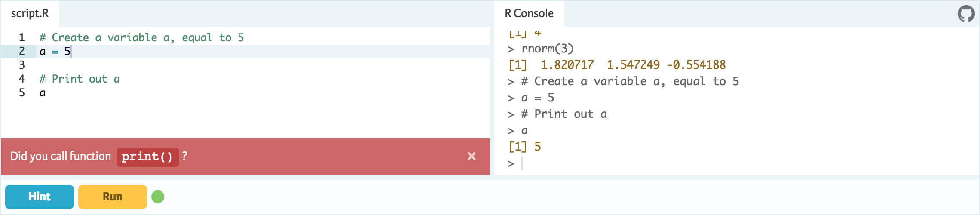This screenshot has width=980, height=215.
Task: Click line number 4 in the gutter
Action: click(x=21, y=79)
